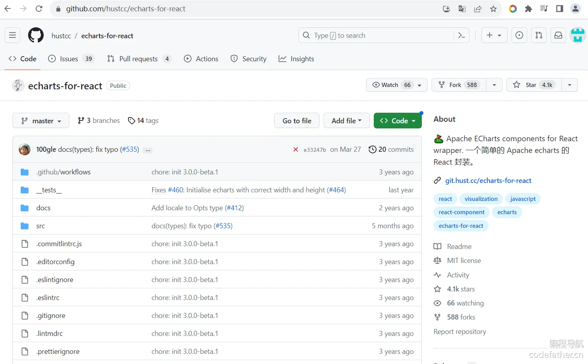Click the browser back arrow
The height and width of the screenshot is (364, 588).
pos(8,9)
